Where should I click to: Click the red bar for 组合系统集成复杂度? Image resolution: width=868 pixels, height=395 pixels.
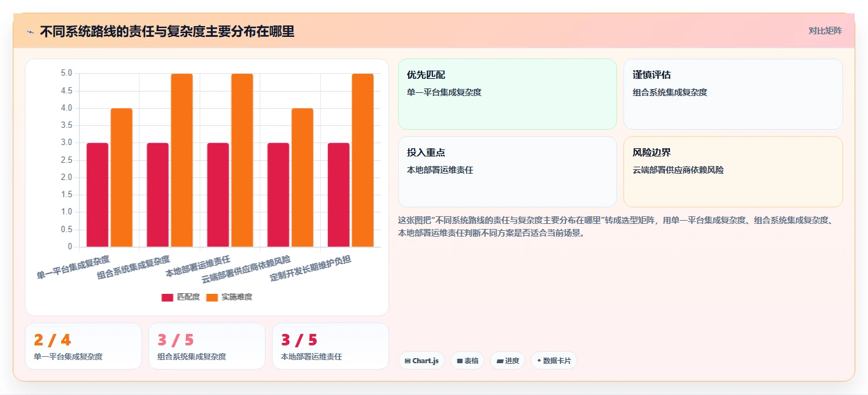(x=158, y=195)
